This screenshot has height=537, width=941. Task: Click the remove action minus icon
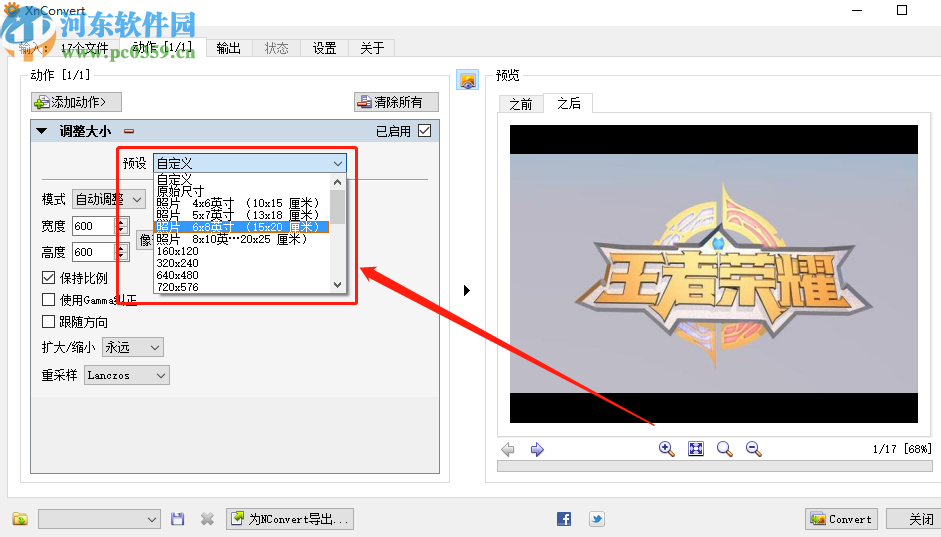[x=129, y=131]
